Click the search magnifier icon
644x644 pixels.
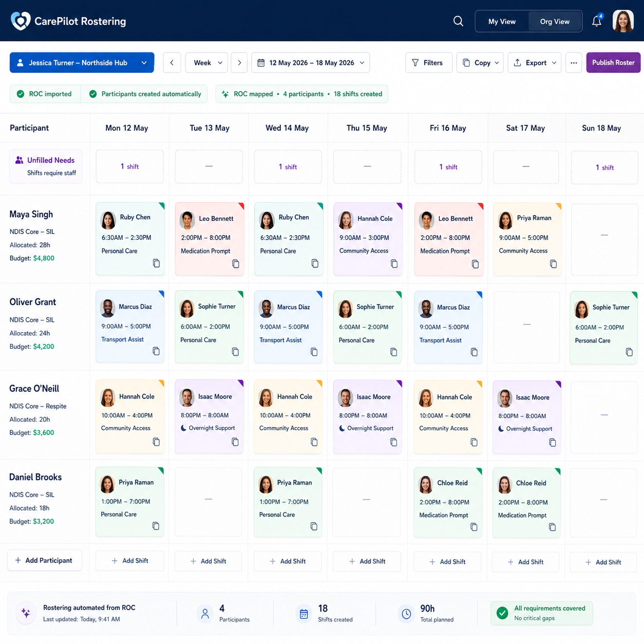pos(458,21)
